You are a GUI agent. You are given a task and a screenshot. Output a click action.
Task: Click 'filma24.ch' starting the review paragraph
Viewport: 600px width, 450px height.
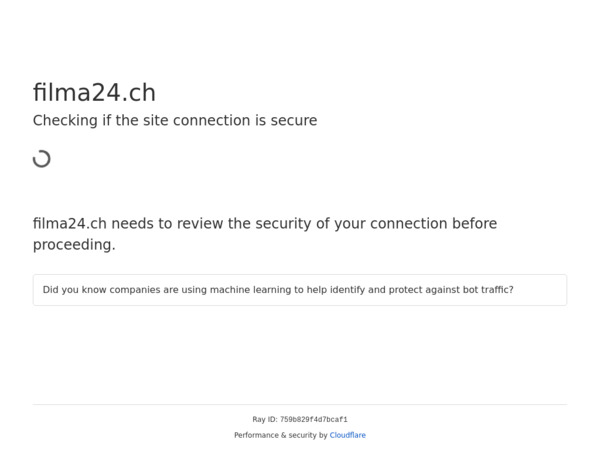(x=70, y=223)
